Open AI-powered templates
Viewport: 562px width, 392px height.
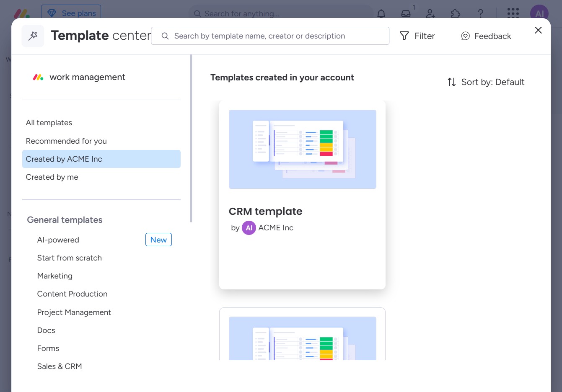(x=58, y=240)
